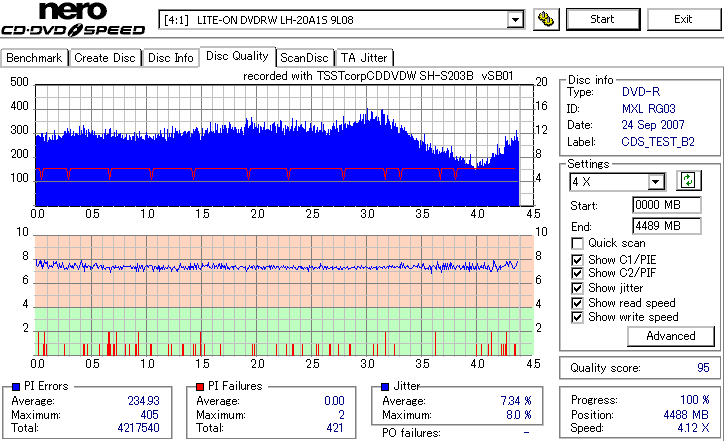Screen dimensions: 724x441
Task: Click PI Failures maximum value 2
Action: (x=341, y=415)
